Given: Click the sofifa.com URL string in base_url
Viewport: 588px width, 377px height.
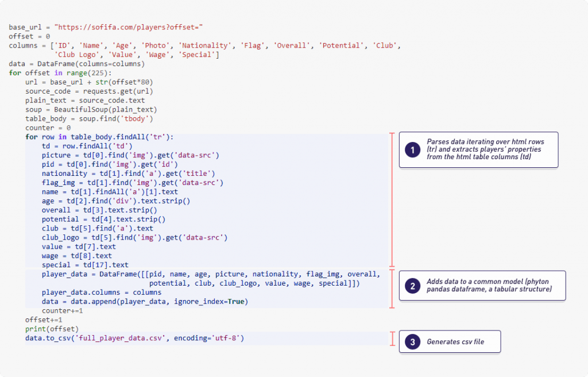Looking at the screenshot, I should point(130,28).
